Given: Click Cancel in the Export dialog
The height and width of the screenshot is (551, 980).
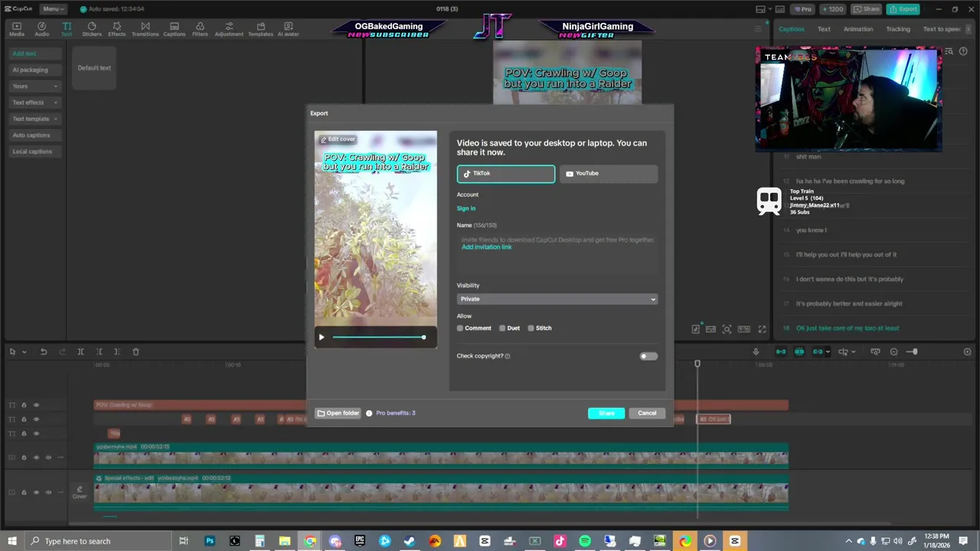Looking at the screenshot, I should coord(647,413).
